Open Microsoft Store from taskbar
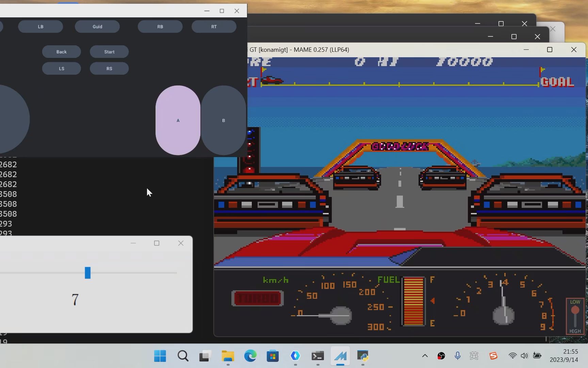 [273, 356]
